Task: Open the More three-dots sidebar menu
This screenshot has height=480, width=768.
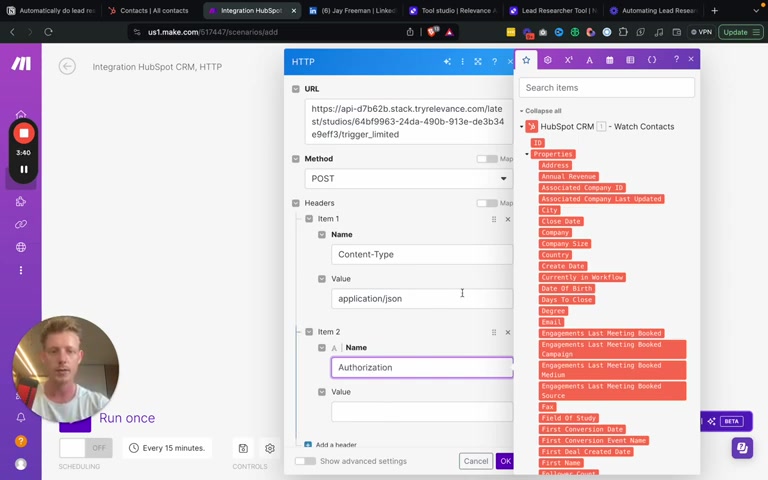Action: coord(21,270)
